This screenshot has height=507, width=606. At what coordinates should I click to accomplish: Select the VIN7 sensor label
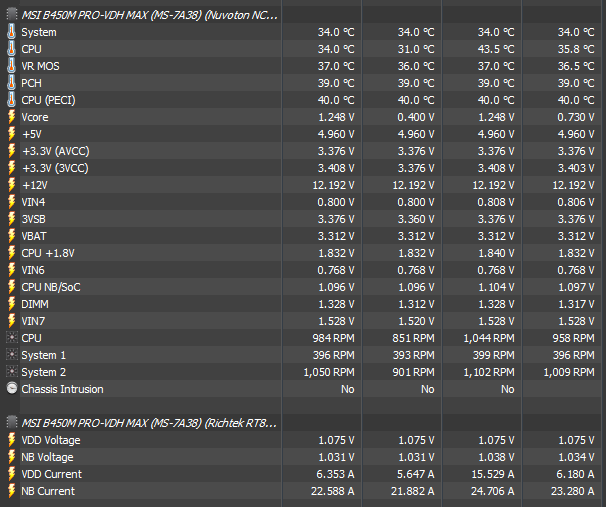[x=33, y=321]
